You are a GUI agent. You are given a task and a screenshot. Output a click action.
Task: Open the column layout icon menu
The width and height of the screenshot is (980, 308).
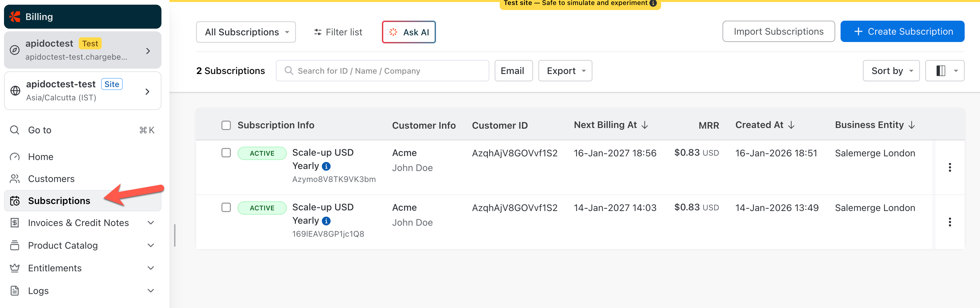pos(945,71)
